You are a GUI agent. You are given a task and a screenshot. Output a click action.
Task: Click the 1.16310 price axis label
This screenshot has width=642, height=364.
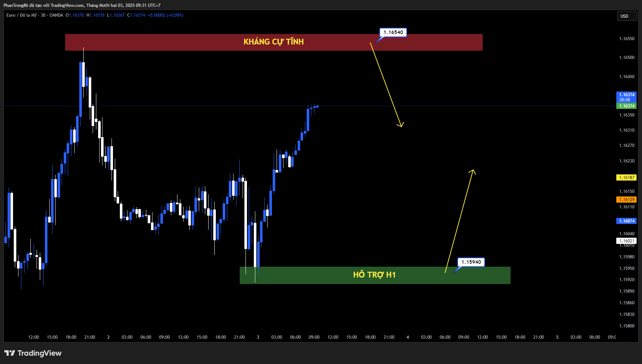[627, 130]
